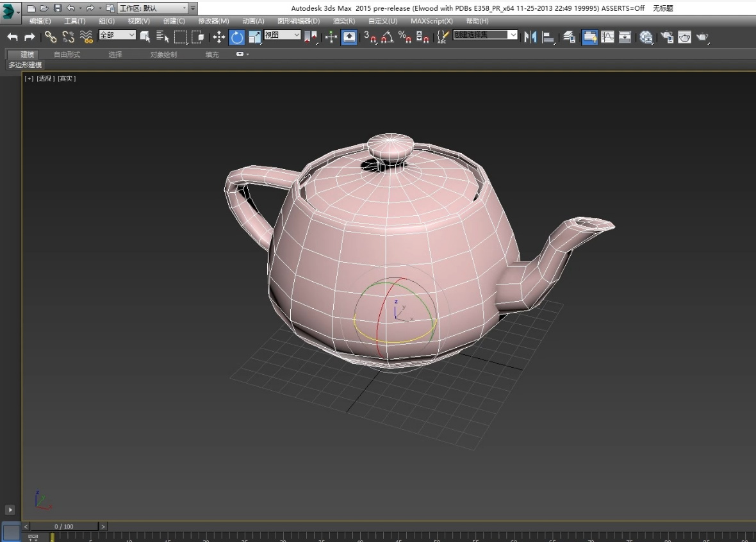This screenshot has width=756, height=542.
Task: Open the selection filter 全部 dropdown
Action: pos(117,35)
